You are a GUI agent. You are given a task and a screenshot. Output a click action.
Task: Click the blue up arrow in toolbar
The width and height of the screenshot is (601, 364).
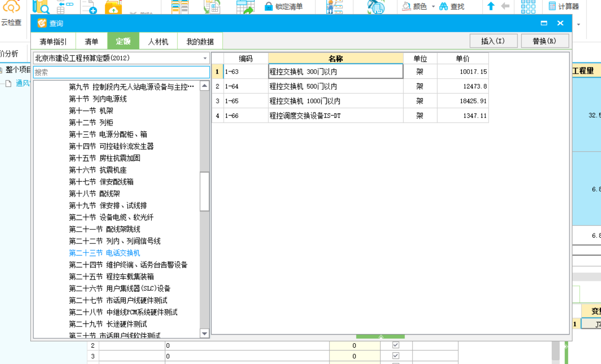click(x=491, y=6)
